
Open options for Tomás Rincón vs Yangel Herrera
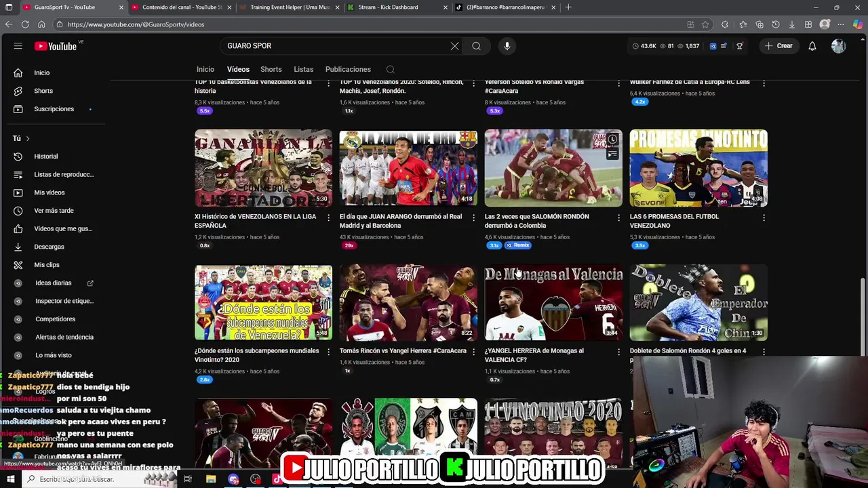tap(473, 352)
